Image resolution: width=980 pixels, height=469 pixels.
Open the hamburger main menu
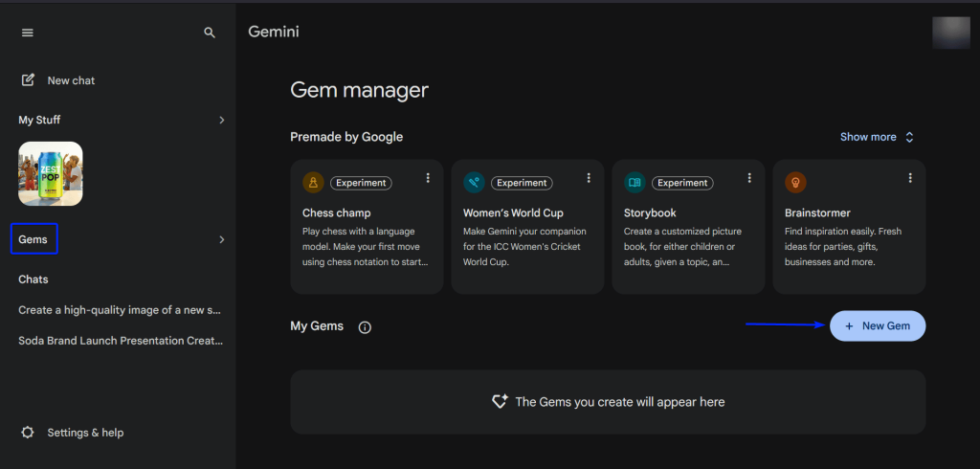tap(28, 33)
